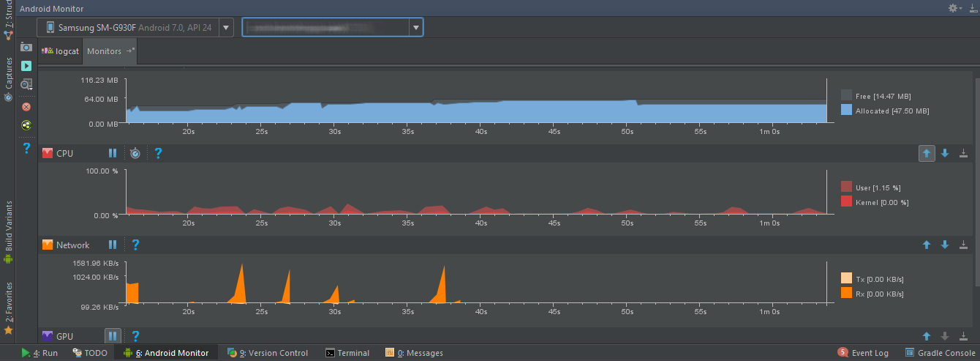Image resolution: width=980 pixels, height=361 pixels.
Task: Open Version Control tool window
Action: click(268, 353)
